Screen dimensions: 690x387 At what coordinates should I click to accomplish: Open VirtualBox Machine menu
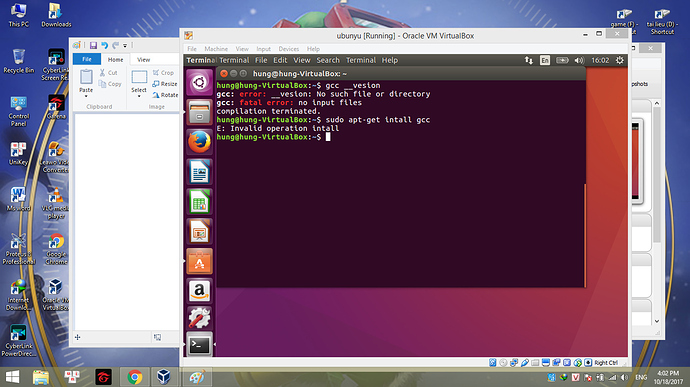tap(216, 49)
